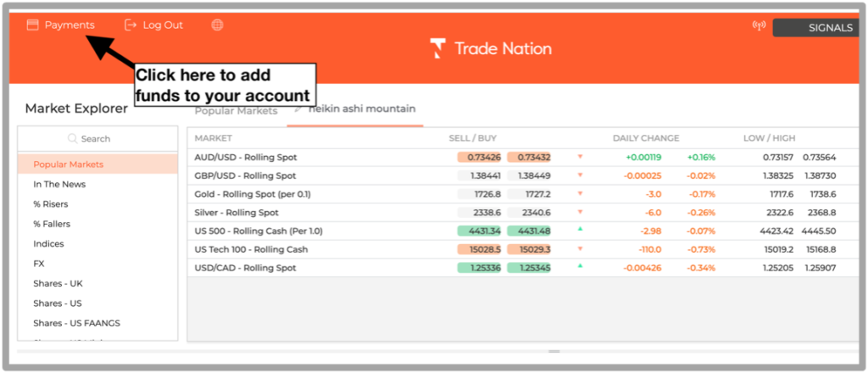Open the Gold - Rolling Spot market row
Image resolution: width=868 pixels, height=373 pixels.
point(523,194)
